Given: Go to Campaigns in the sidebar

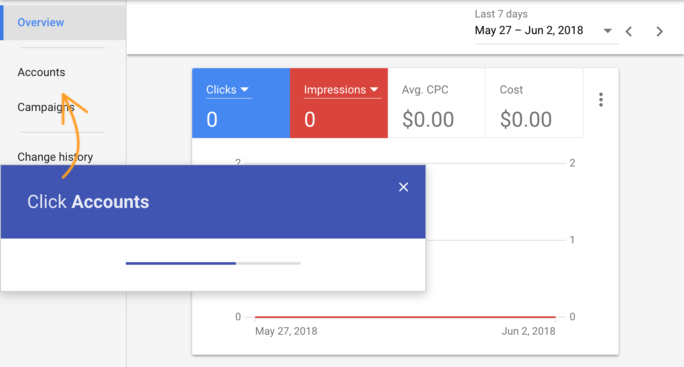Looking at the screenshot, I should pos(46,107).
